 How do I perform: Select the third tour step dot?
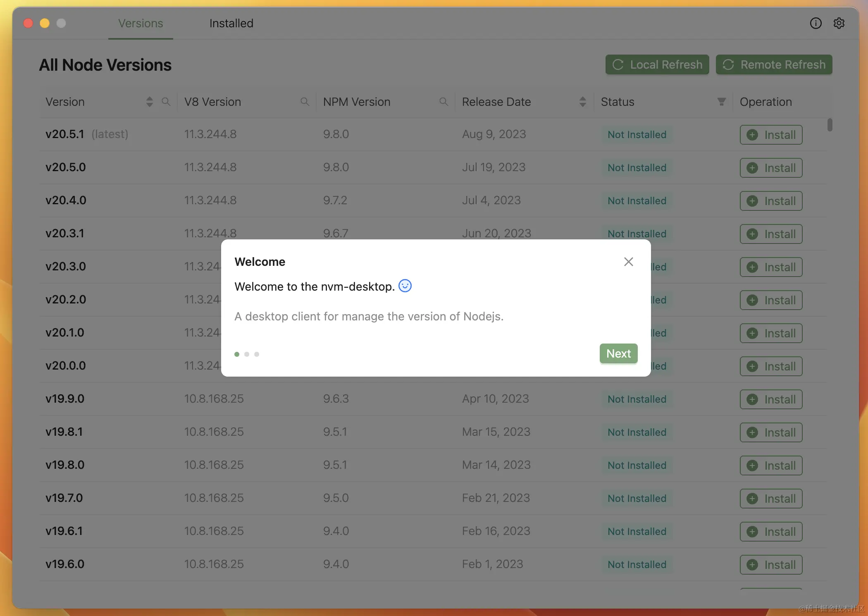click(257, 354)
